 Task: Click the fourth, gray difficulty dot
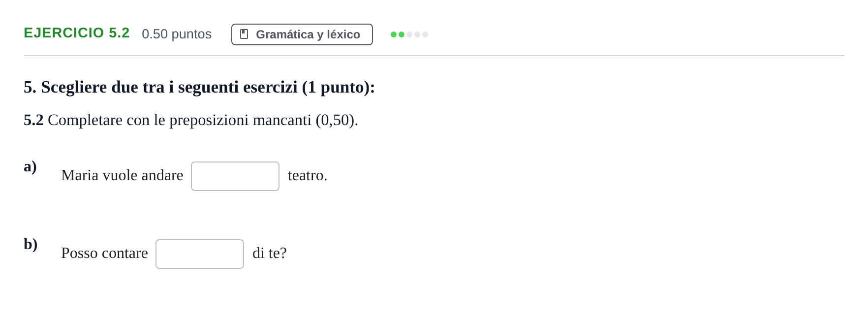click(x=417, y=34)
